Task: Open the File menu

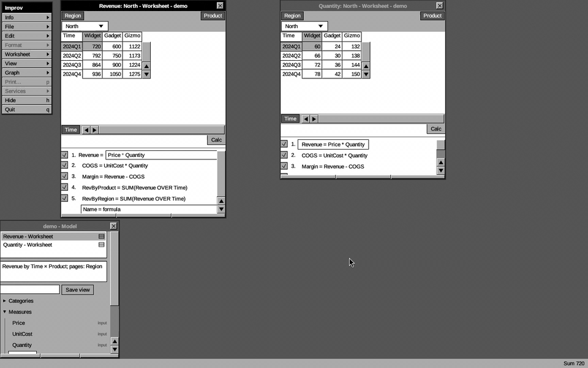Action: pyautogui.click(x=26, y=26)
